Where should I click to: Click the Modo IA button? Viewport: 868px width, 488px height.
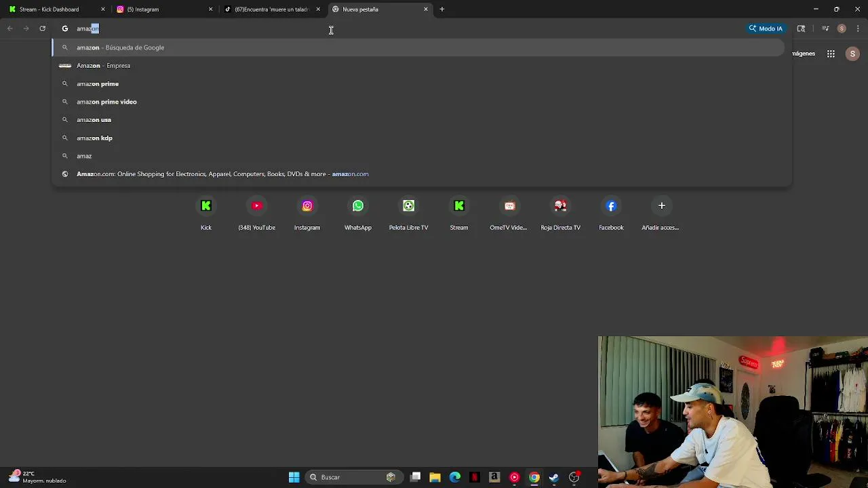(766, 28)
